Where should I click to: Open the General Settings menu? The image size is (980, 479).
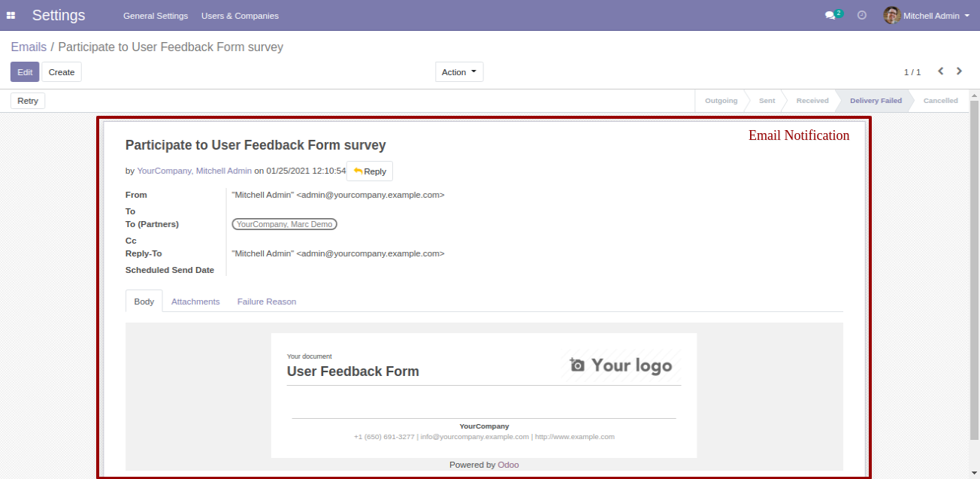(x=156, y=16)
